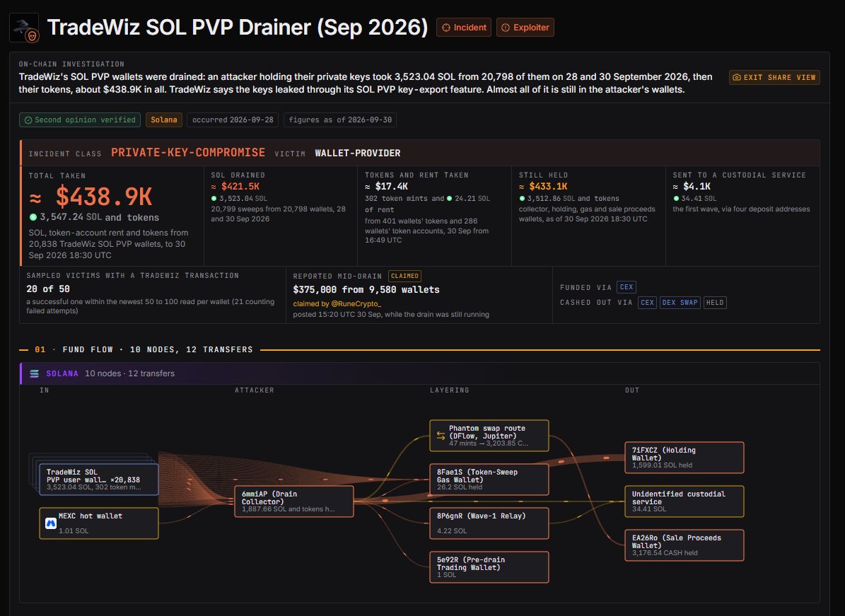845x616 pixels.
Task: Click the "TradeWiz SOL PVP Drainer (Sep 2026)" title
Action: pyautogui.click(x=238, y=28)
